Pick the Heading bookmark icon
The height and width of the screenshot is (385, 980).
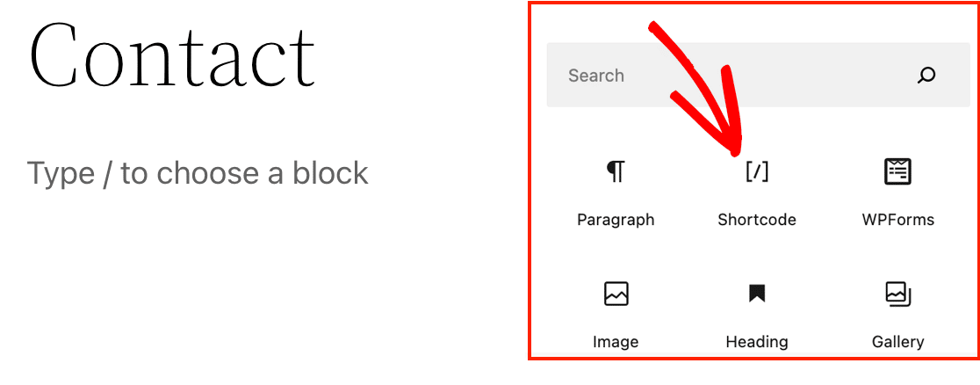(756, 294)
